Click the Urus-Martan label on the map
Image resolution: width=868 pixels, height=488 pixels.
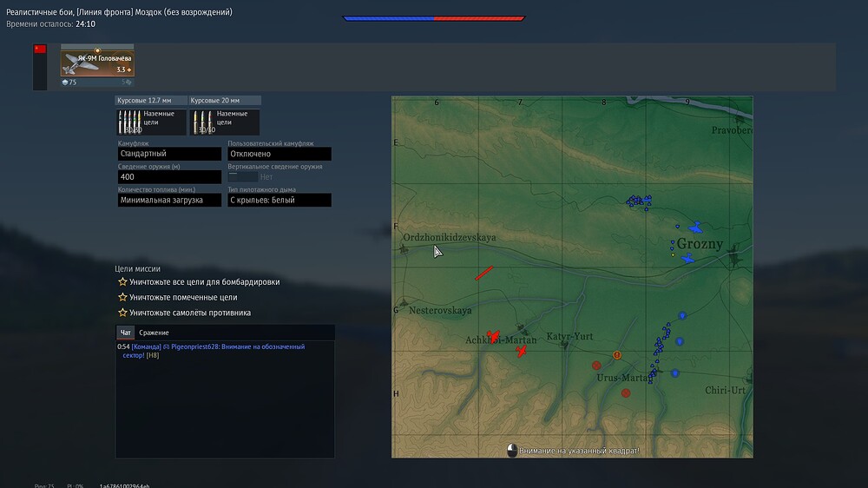[624, 378]
